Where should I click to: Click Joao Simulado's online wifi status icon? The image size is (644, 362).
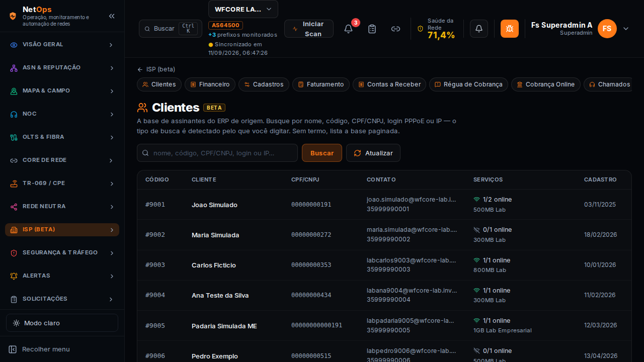pyautogui.click(x=476, y=200)
